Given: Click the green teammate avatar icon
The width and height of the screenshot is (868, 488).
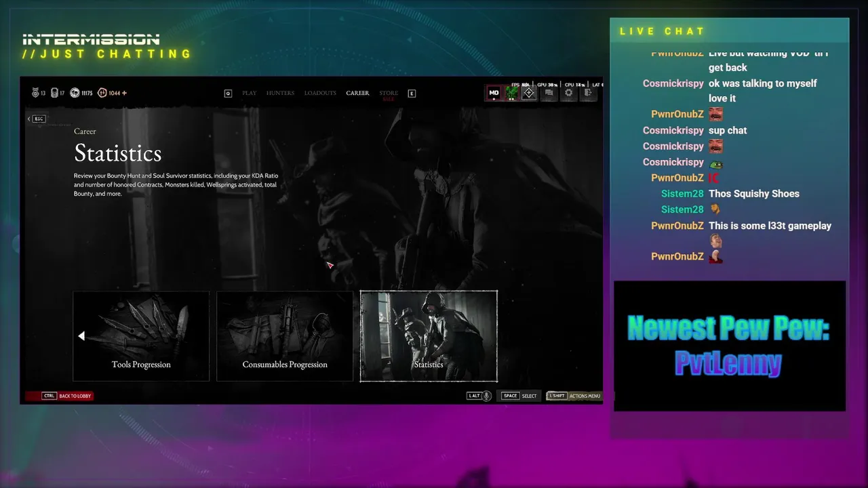Looking at the screenshot, I should 512,93.
